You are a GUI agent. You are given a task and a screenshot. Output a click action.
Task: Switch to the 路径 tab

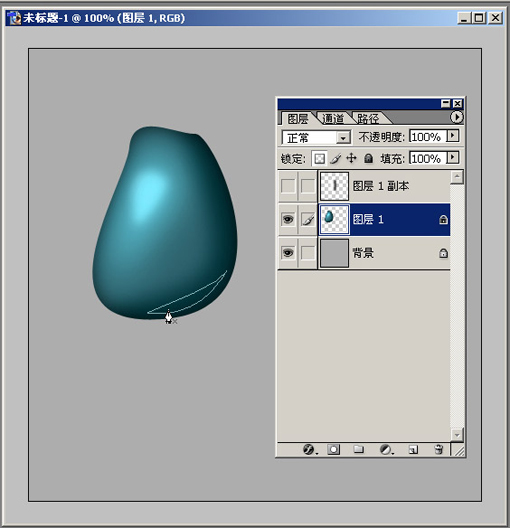point(368,119)
